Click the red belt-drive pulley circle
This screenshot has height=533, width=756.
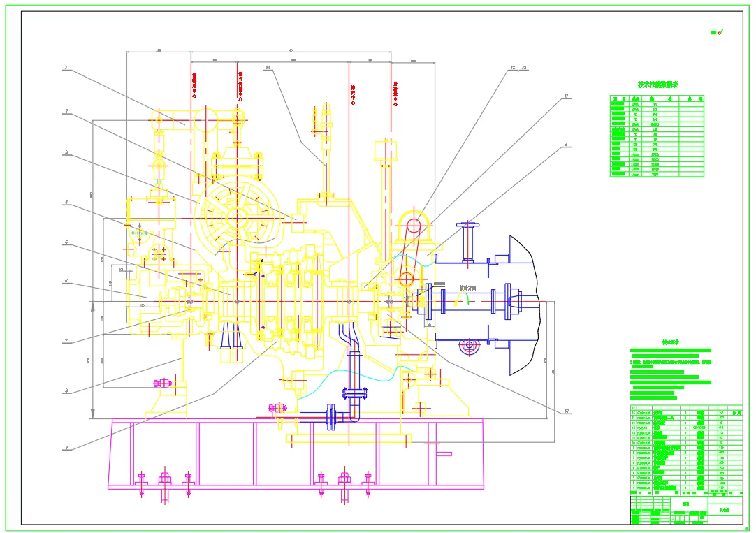(414, 226)
